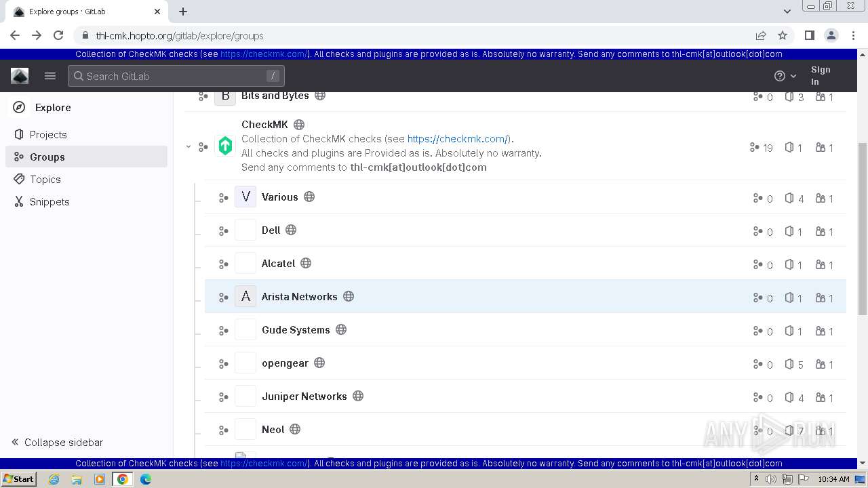
Task: Click the Sign in link
Action: pyautogui.click(x=821, y=75)
